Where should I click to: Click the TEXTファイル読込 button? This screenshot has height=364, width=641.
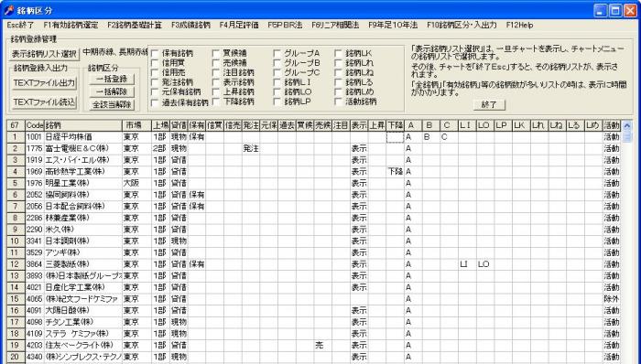coord(44,102)
